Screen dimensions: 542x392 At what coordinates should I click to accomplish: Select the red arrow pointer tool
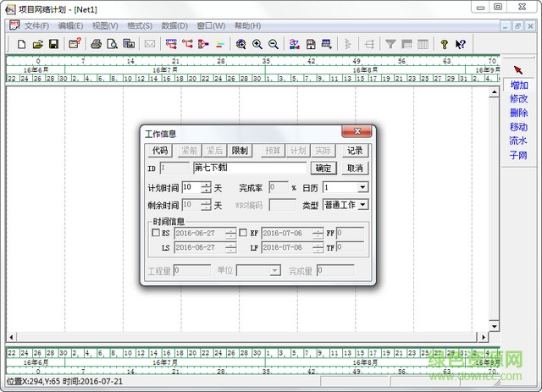pos(518,69)
